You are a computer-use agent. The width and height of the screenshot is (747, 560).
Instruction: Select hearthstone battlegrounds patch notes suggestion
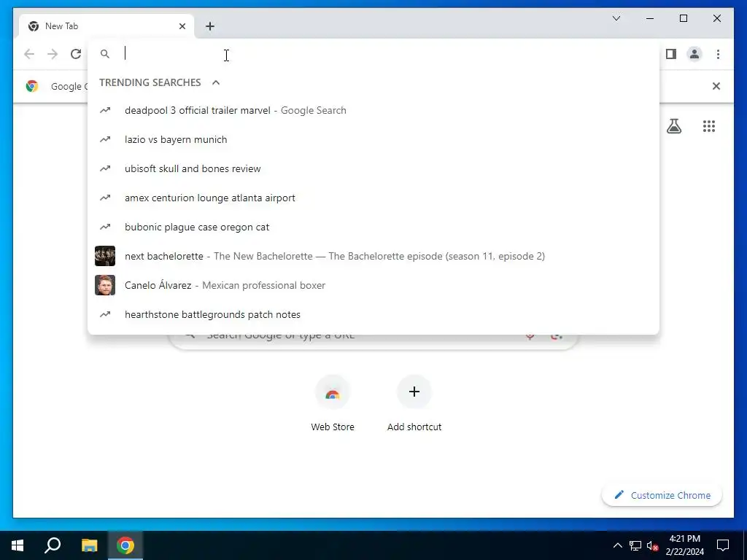(x=373, y=314)
